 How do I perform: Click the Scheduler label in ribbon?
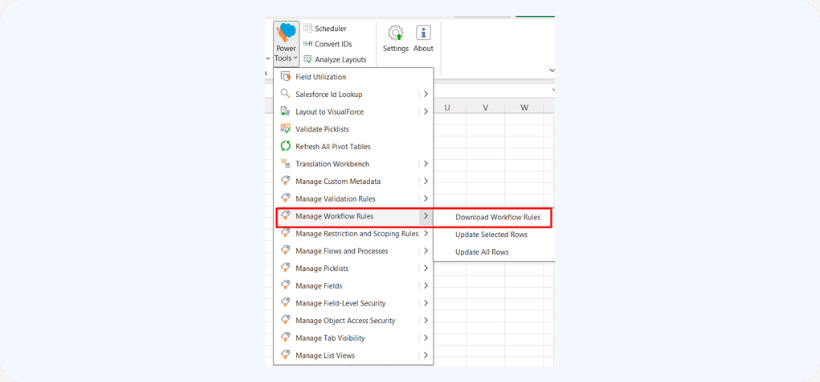331,28
